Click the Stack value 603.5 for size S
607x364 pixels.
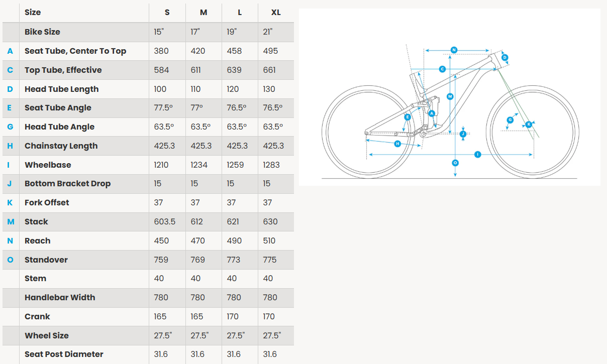pos(165,221)
